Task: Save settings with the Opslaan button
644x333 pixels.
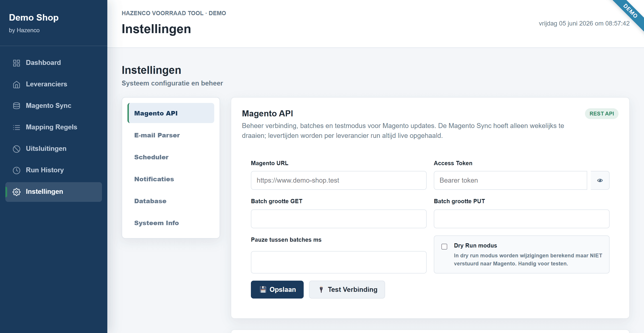Action: tap(277, 289)
